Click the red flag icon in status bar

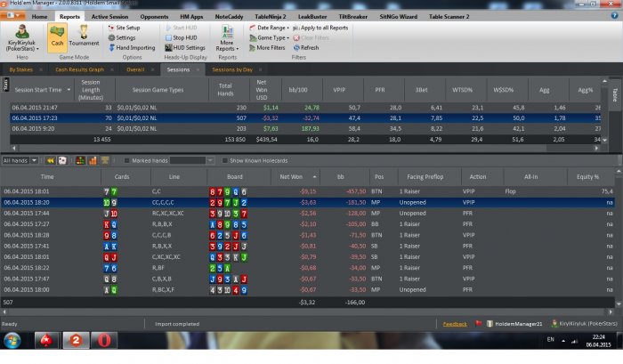pyautogui.click(x=479, y=323)
